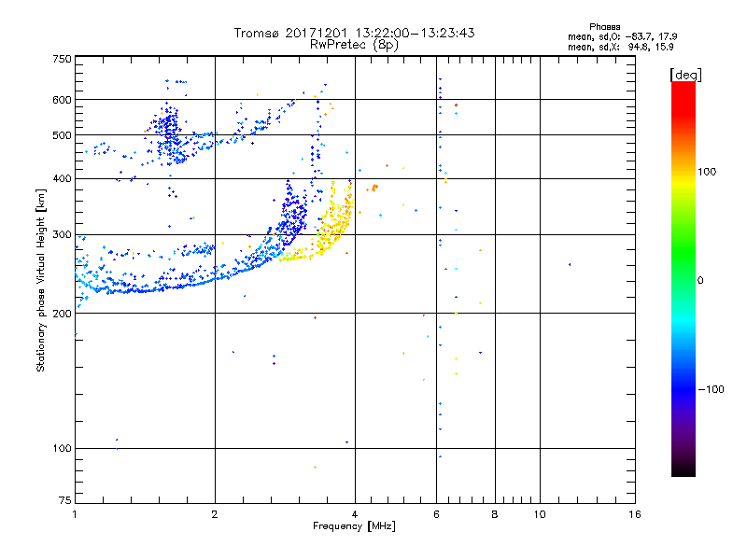Click the x-axis tick label '8'
The width and height of the screenshot is (747, 560).
(x=495, y=514)
